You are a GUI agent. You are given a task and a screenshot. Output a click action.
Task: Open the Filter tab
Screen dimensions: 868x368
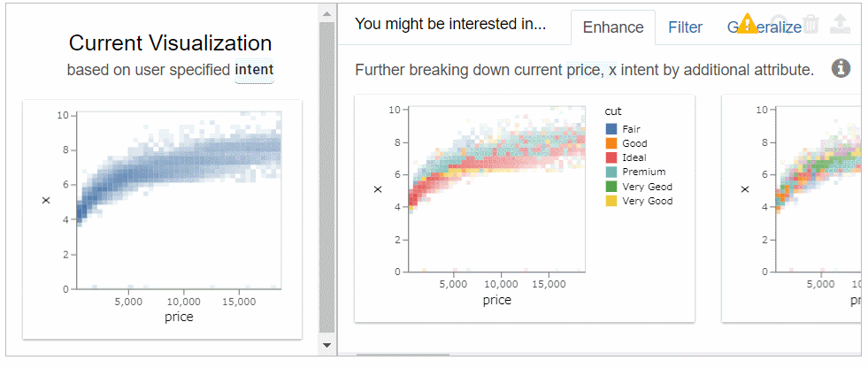click(x=686, y=27)
